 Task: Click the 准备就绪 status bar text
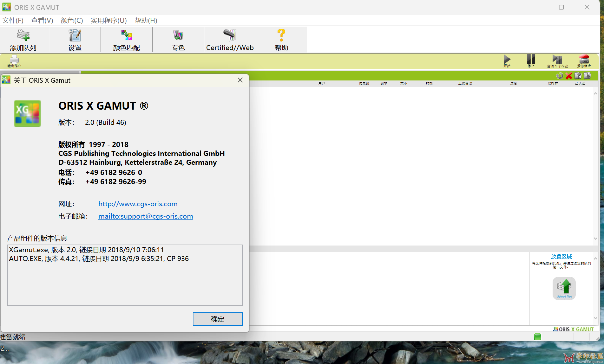13,337
